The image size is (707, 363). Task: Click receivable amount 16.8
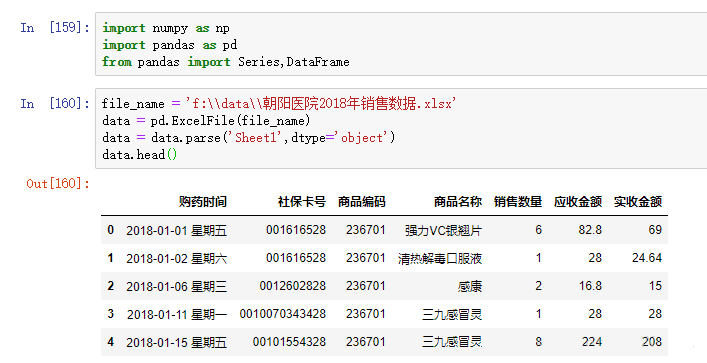pos(590,286)
